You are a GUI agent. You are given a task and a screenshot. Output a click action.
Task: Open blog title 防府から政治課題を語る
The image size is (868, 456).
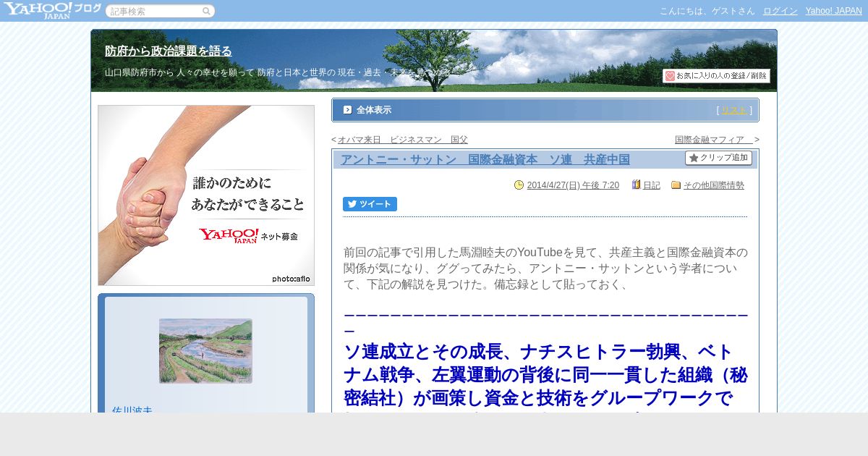click(169, 51)
